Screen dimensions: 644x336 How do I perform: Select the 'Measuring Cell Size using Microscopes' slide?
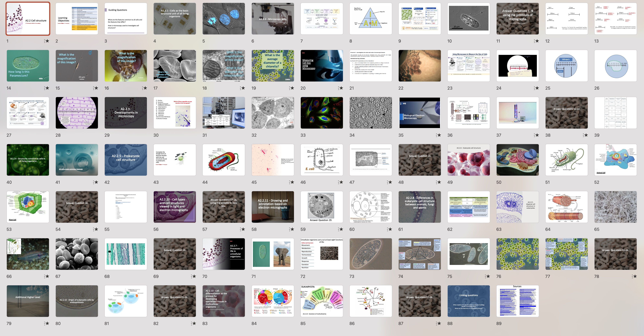[322, 66]
